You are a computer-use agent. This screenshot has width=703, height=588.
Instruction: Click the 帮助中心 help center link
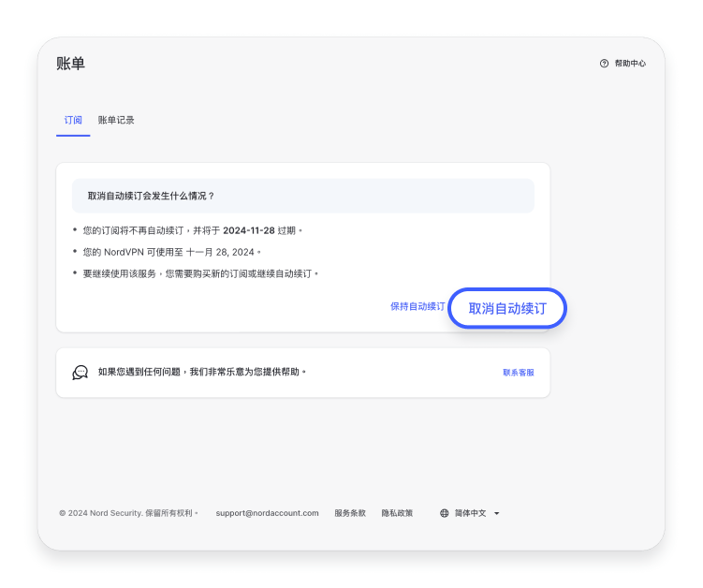(x=630, y=64)
